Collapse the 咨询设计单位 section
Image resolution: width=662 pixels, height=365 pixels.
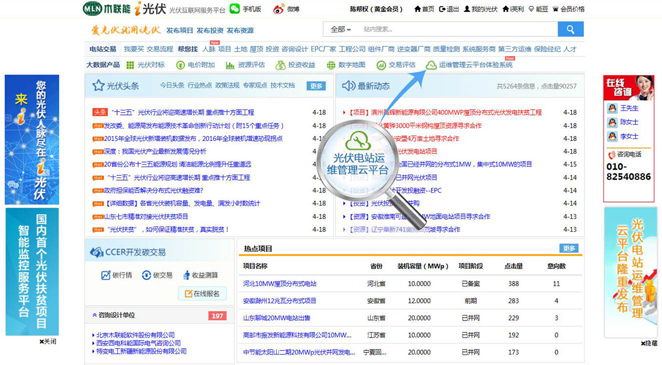[95, 315]
